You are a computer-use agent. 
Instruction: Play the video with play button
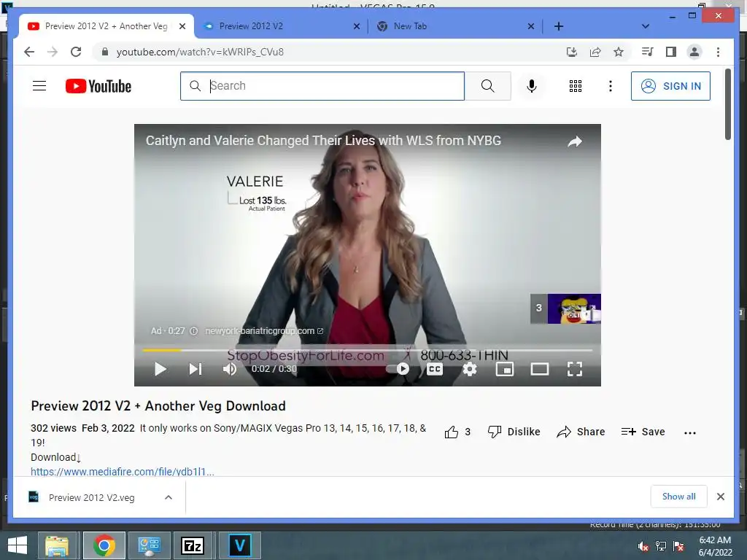coord(160,369)
